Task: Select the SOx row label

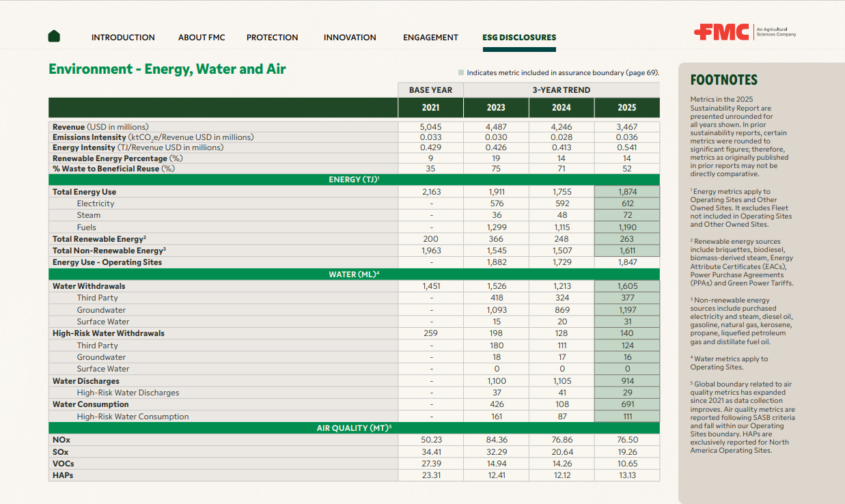Action: point(61,452)
